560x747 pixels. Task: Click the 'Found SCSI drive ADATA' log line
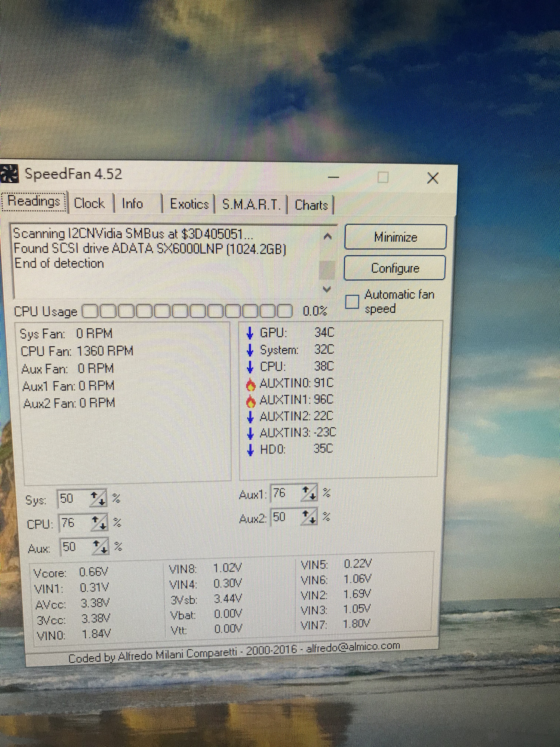[150, 249]
